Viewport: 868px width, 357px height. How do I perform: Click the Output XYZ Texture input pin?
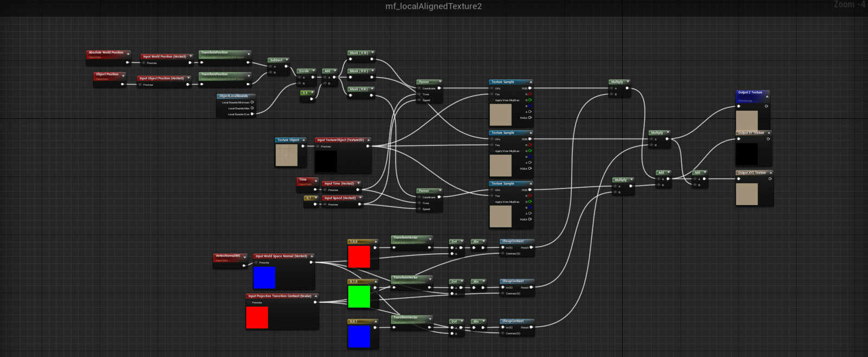click(x=738, y=178)
